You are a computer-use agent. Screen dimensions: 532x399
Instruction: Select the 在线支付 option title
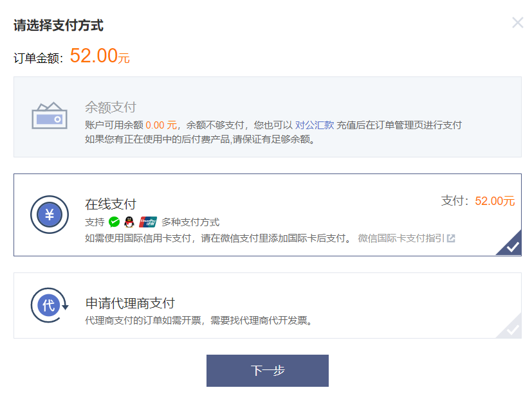pyautogui.click(x=111, y=204)
